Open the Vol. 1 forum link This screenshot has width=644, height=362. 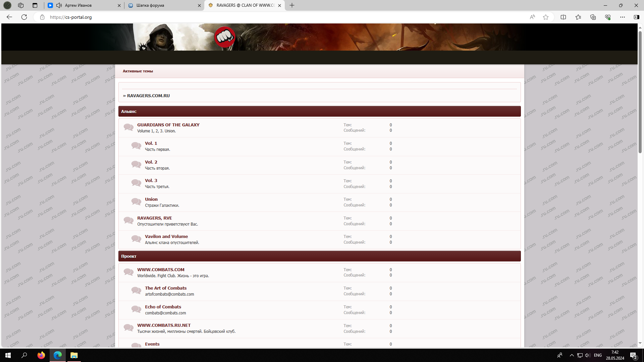click(151, 143)
